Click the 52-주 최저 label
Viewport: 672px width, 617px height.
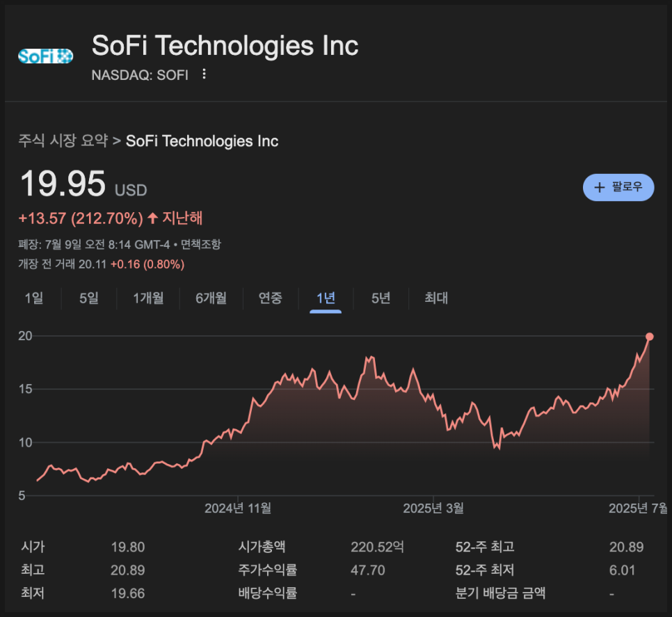pos(485,570)
